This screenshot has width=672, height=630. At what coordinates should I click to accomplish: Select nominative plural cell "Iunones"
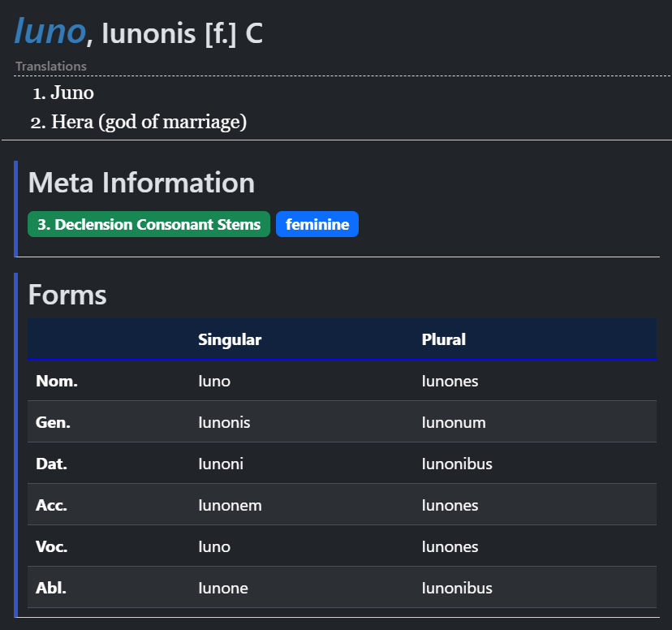[450, 381]
